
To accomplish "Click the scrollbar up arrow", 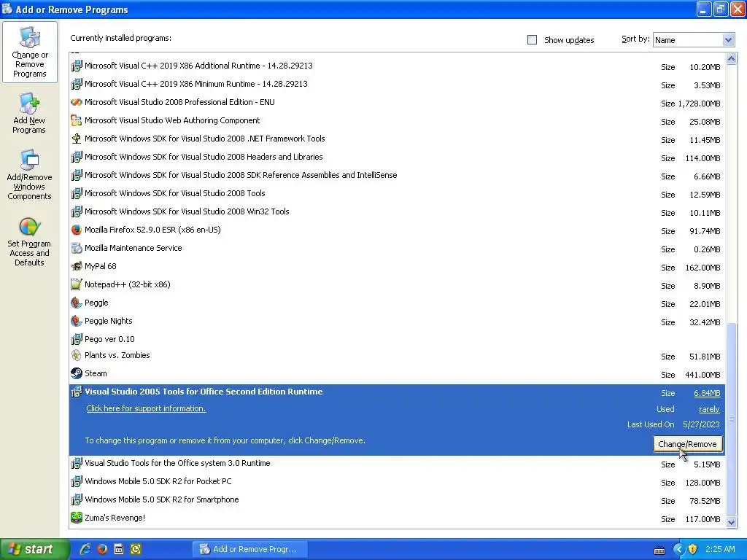I will coord(731,58).
